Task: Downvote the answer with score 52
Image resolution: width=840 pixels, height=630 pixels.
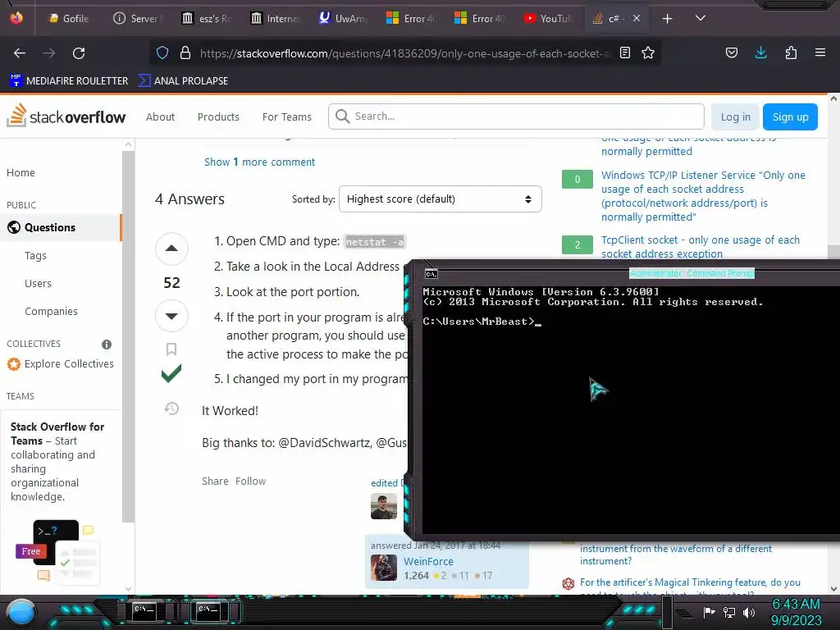Action: coord(171,316)
